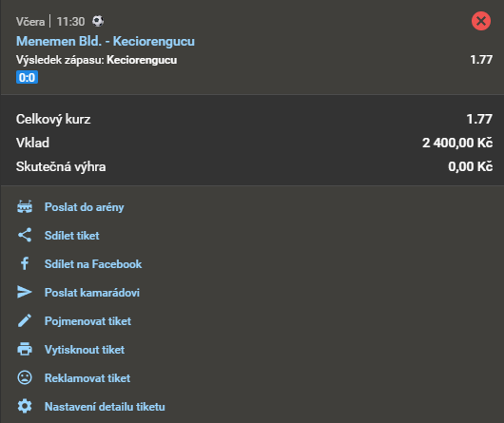Viewport: 504px width, 423px height.
Task: Select Sdílet na Facebook
Action: (93, 264)
